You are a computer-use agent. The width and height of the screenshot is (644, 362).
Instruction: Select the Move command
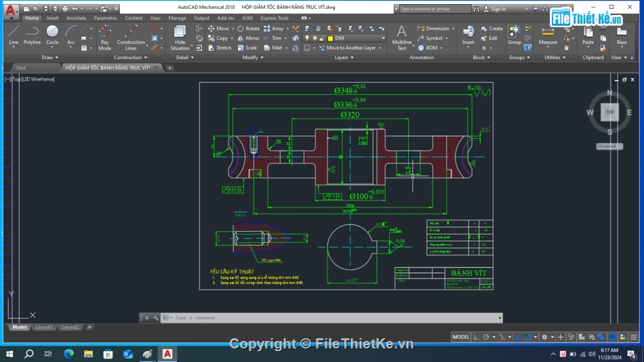coord(218,28)
